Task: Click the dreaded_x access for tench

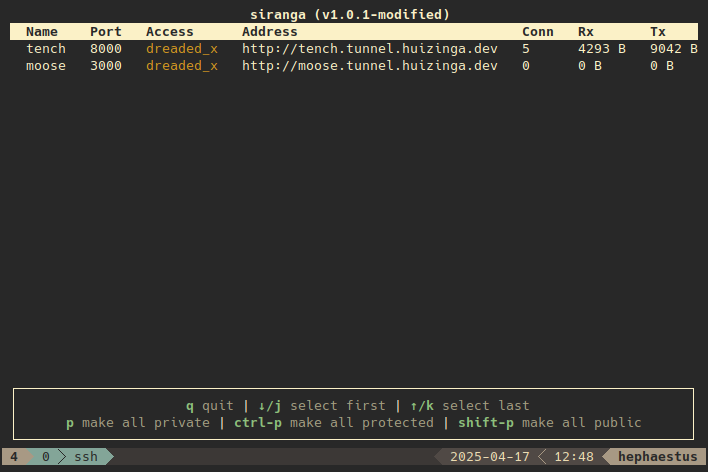Action: point(182,49)
